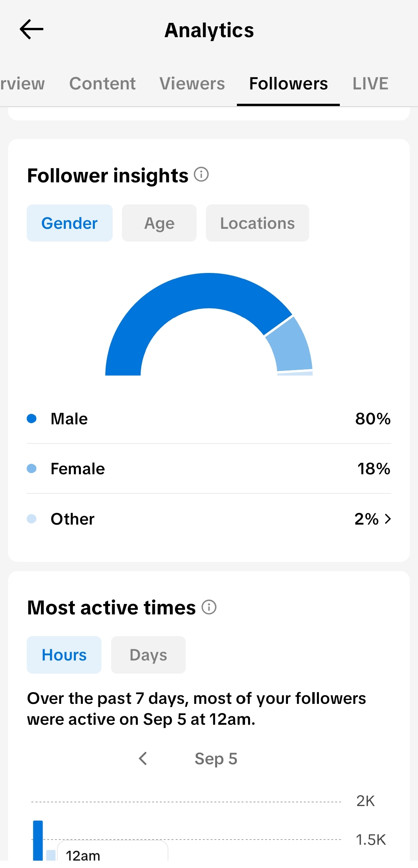Switch insights to Age
418x868 pixels.
click(159, 223)
